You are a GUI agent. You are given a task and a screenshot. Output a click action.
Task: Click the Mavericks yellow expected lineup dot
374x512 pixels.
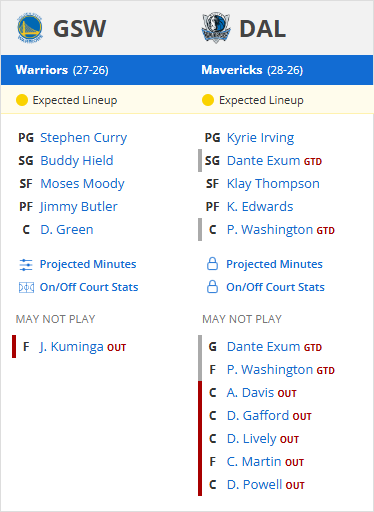pyautogui.click(x=208, y=100)
